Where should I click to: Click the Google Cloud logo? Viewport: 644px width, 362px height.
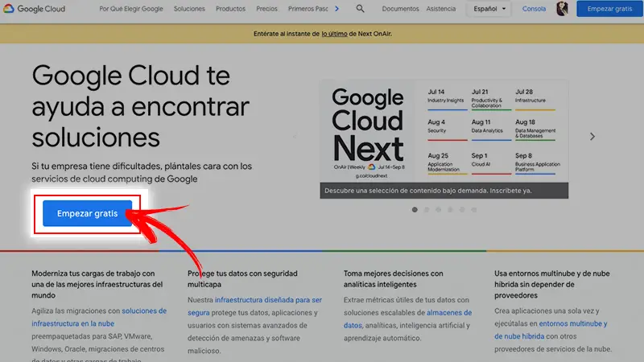click(35, 9)
